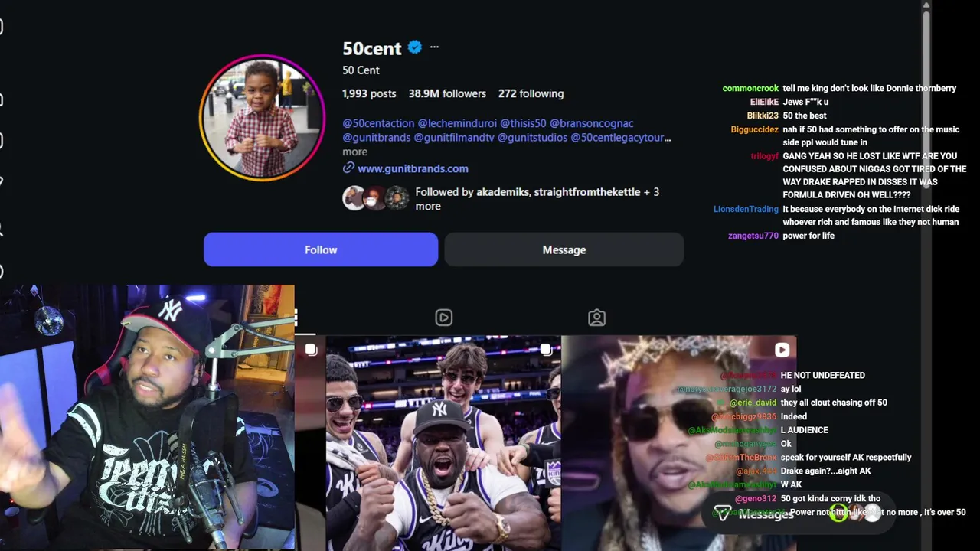Open the @50centaction mention link
The width and height of the screenshot is (980, 551).
[378, 123]
